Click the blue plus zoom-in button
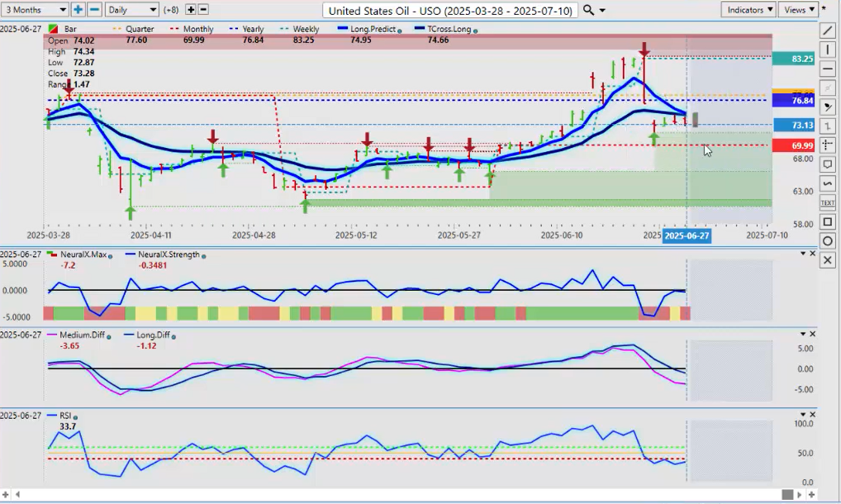 [78, 10]
